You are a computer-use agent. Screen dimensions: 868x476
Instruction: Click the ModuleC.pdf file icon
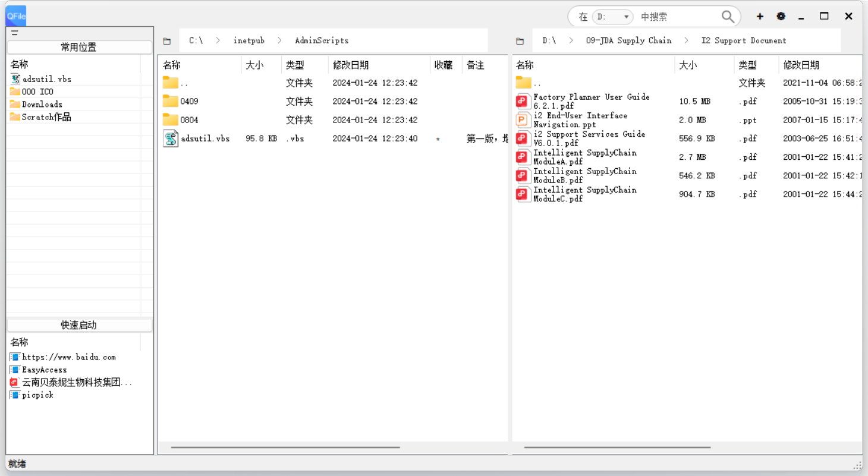pyautogui.click(x=523, y=194)
